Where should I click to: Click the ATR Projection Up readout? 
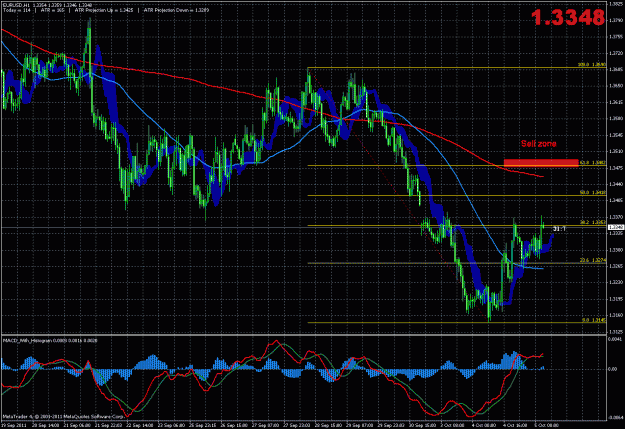click(104, 10)
